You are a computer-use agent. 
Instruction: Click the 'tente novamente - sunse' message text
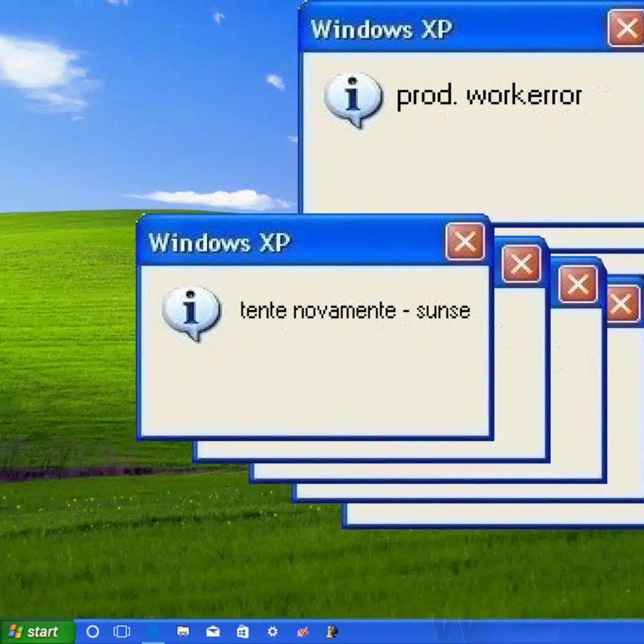pyautogui.click(x=355, y=311)
